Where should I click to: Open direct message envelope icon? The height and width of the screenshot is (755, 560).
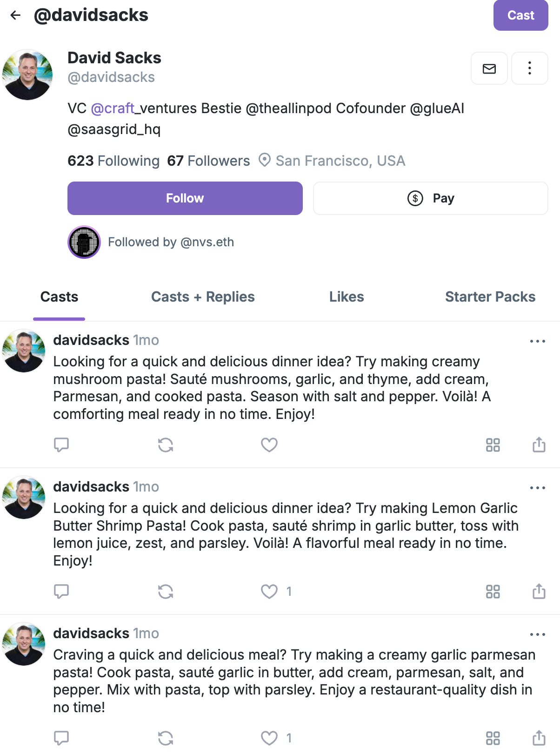coord(489,68)
